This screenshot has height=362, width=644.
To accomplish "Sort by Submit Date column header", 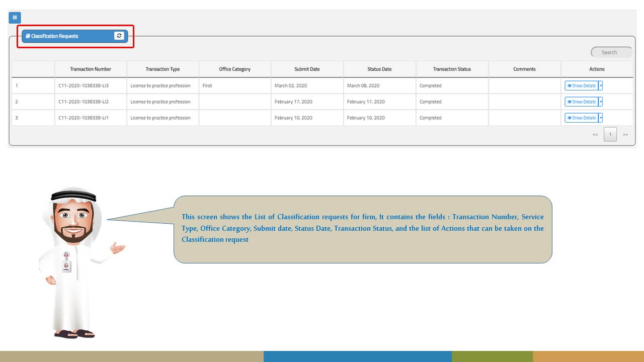I will (x=307, y=69).
